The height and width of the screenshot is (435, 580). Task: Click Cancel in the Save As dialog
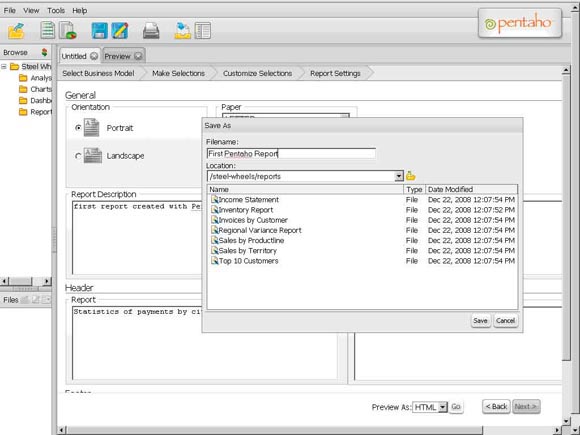pyautogui.click(x=505, y=321)
